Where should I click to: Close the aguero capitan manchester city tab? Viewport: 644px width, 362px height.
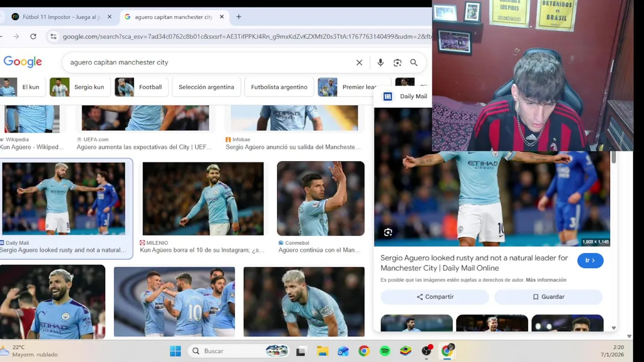pos(222,17)
